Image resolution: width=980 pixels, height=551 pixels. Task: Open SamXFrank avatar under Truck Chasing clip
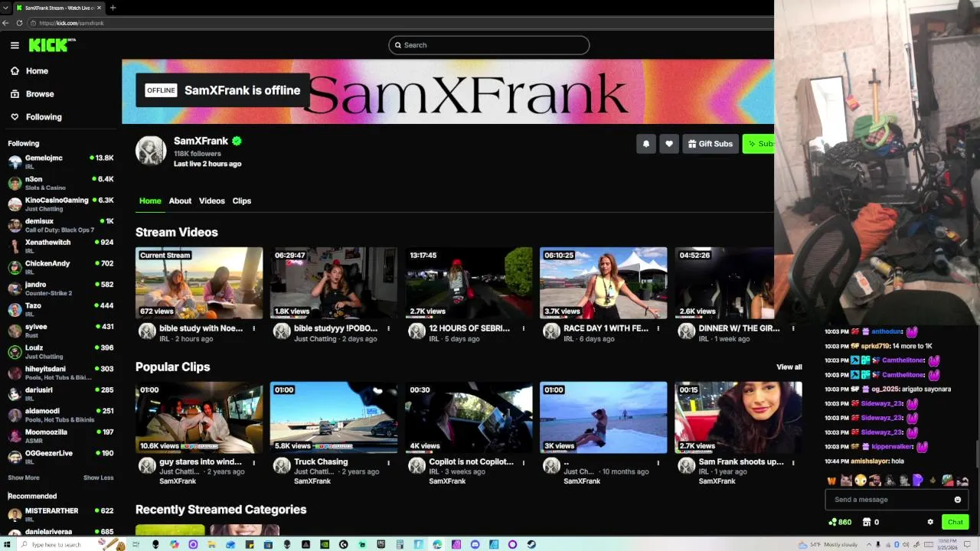[x=282, y=466]
